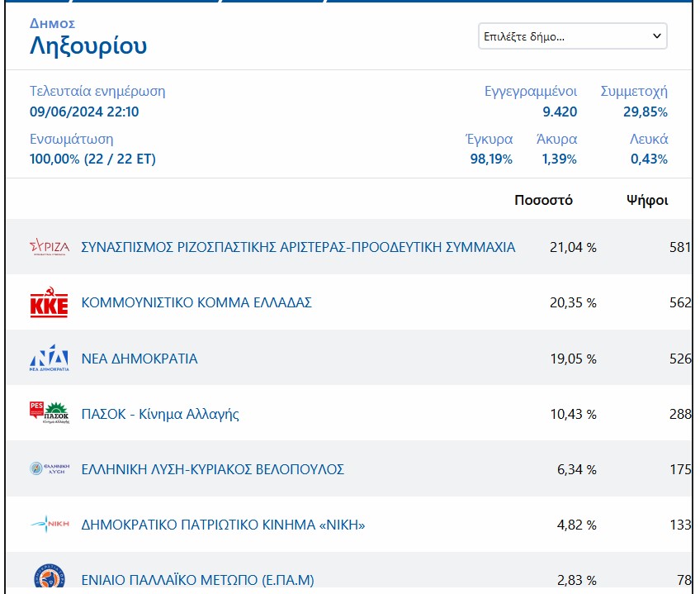Click the ΠΑΣΟΚ party logo
This screenshot has height=594, width=700.
pos(49,413)
